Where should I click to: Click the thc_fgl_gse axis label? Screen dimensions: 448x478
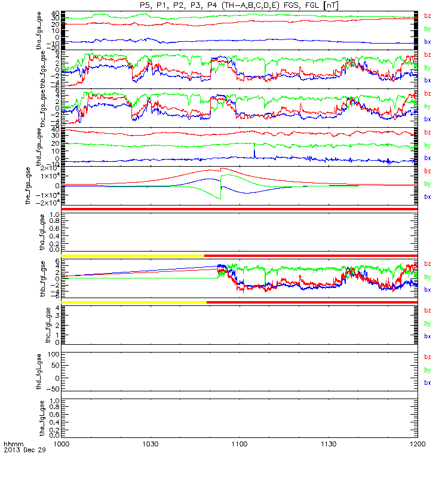point(48,325)
